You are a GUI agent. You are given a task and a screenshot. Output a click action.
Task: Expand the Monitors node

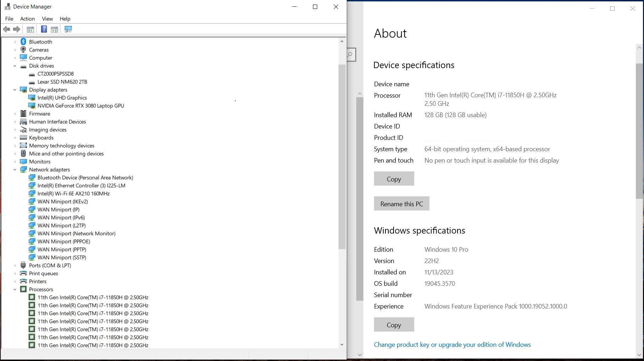coord(15,162)
